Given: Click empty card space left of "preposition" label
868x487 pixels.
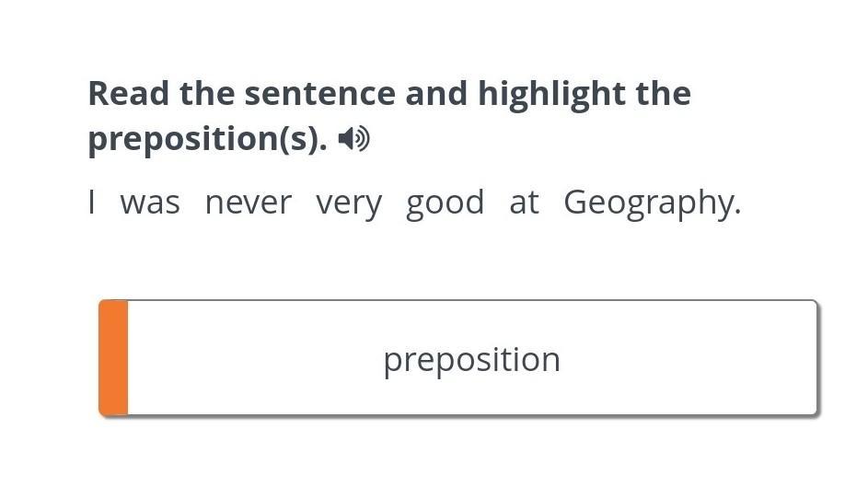Looking at the screenshot, I should (249, 359).
